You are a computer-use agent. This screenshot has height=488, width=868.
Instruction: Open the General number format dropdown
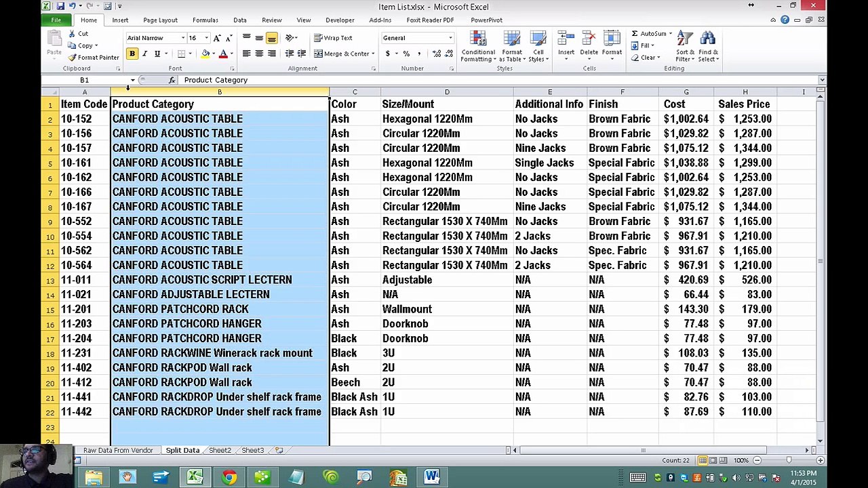tap(450, 38)
